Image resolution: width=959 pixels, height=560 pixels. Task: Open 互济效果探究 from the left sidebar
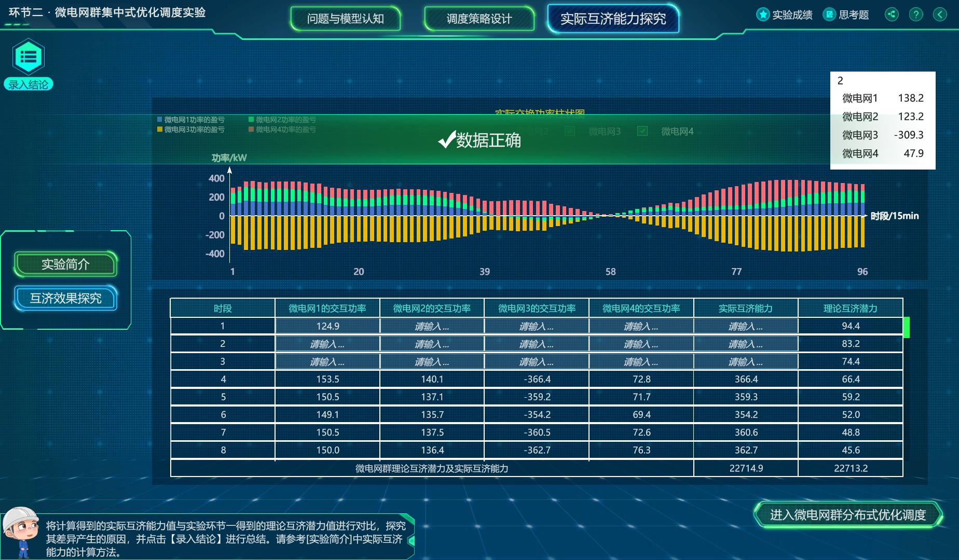coord(66,298)
